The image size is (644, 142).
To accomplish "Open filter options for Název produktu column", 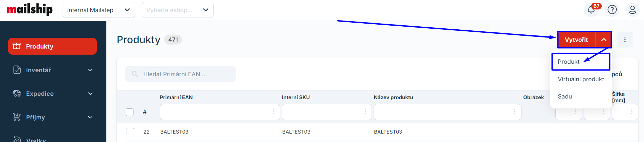I will tap(514, 112).
